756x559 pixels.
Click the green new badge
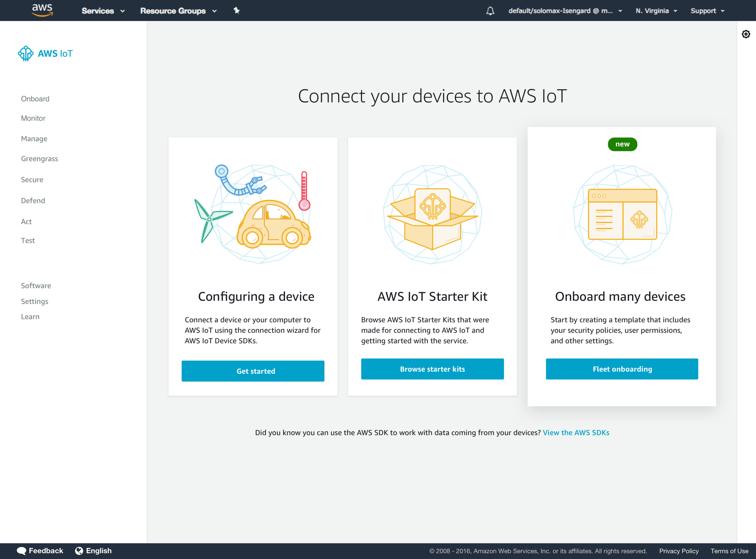pyautogui.click(x=622, y=144)
